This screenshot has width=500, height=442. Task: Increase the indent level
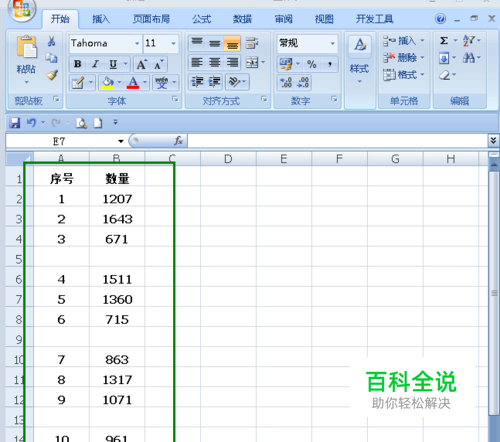pyautogui.click(x=214, y=82)
